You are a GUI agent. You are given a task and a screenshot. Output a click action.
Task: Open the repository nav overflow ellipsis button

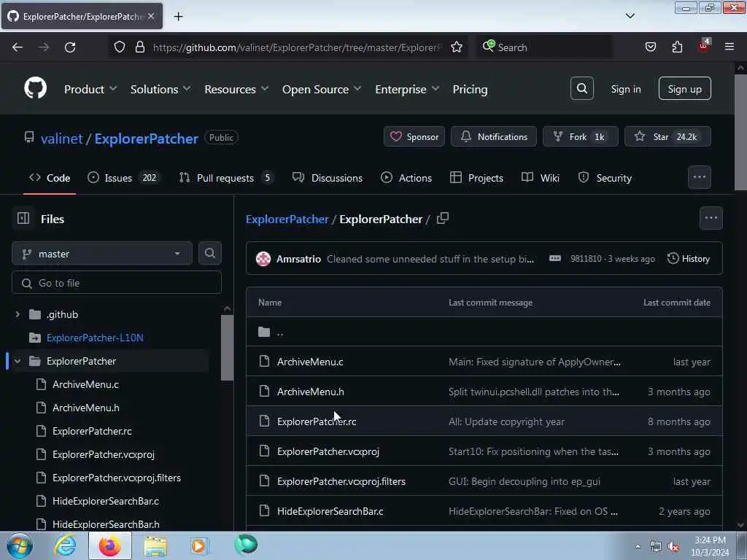click(700, 177)
